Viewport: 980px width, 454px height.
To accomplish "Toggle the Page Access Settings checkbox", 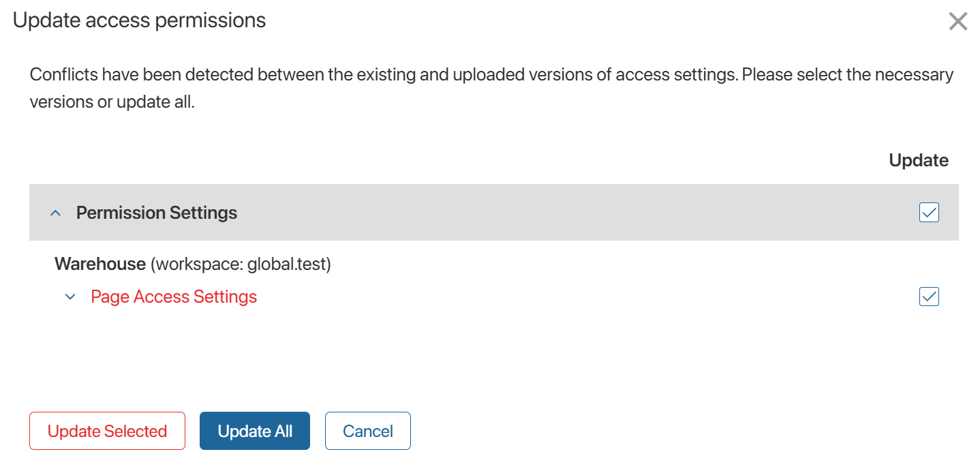I will (929, 297).
